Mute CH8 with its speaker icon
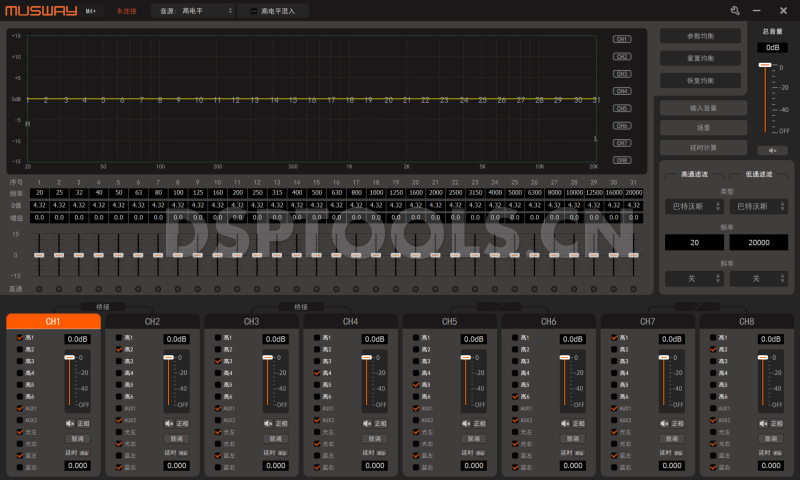Image resolution: width=800 pixels, height=480 pixels. click(764, 423)
